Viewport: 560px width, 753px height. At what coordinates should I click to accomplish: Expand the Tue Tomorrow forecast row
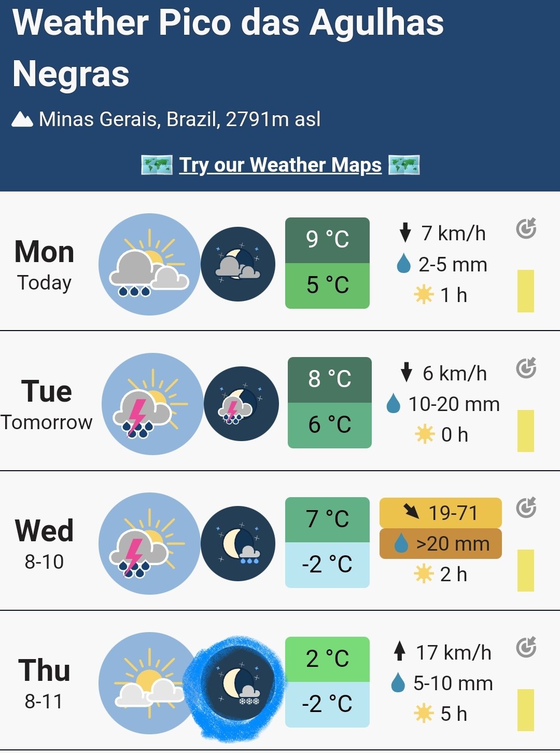click(280, 401)
